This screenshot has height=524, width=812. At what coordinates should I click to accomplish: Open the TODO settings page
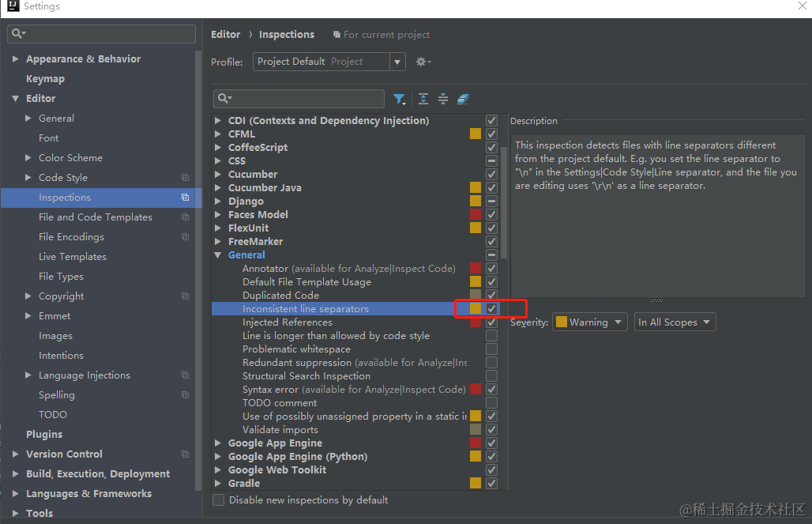(53, 415)
